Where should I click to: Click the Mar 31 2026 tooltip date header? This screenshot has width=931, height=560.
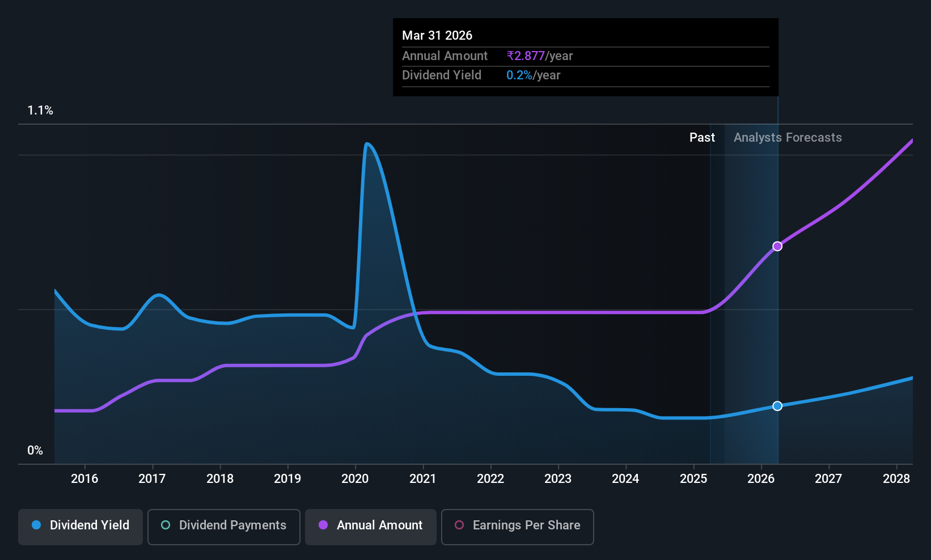pos(437,36)
